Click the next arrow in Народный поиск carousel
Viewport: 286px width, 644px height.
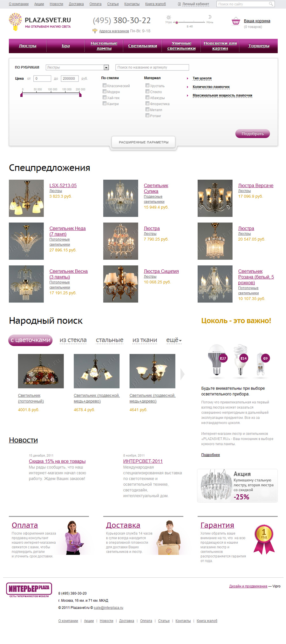(x=182, y=374)
